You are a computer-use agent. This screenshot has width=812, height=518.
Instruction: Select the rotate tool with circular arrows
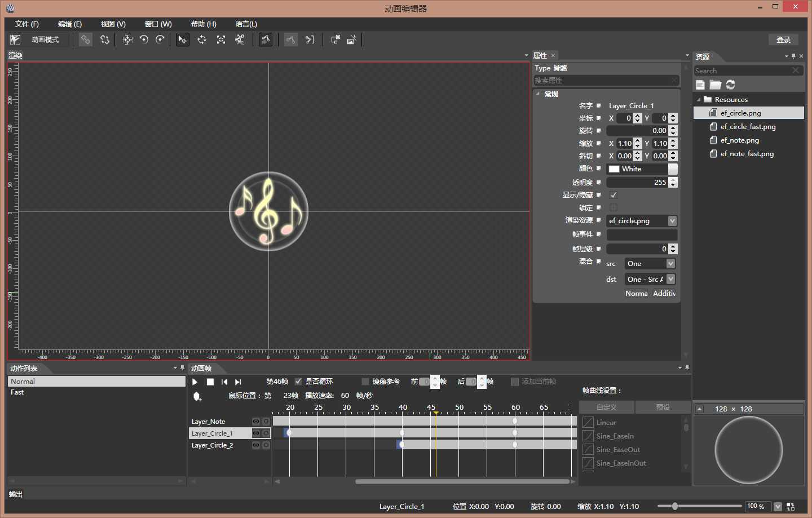point(202,39)
